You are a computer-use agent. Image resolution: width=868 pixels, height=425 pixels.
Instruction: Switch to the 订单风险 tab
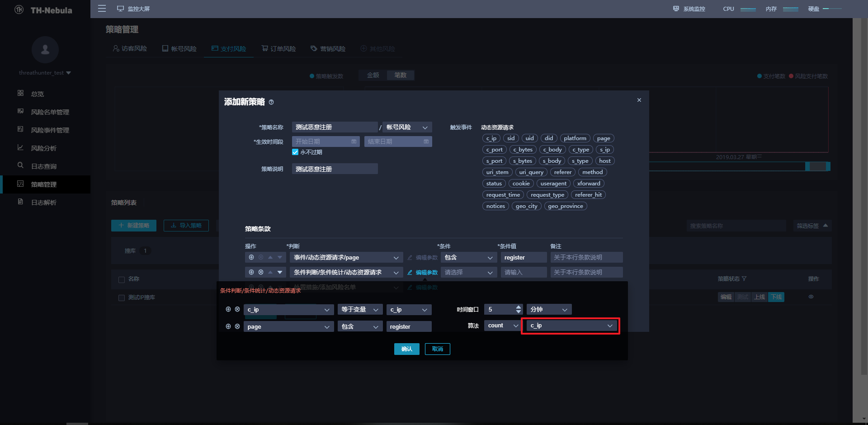[279, 48]
